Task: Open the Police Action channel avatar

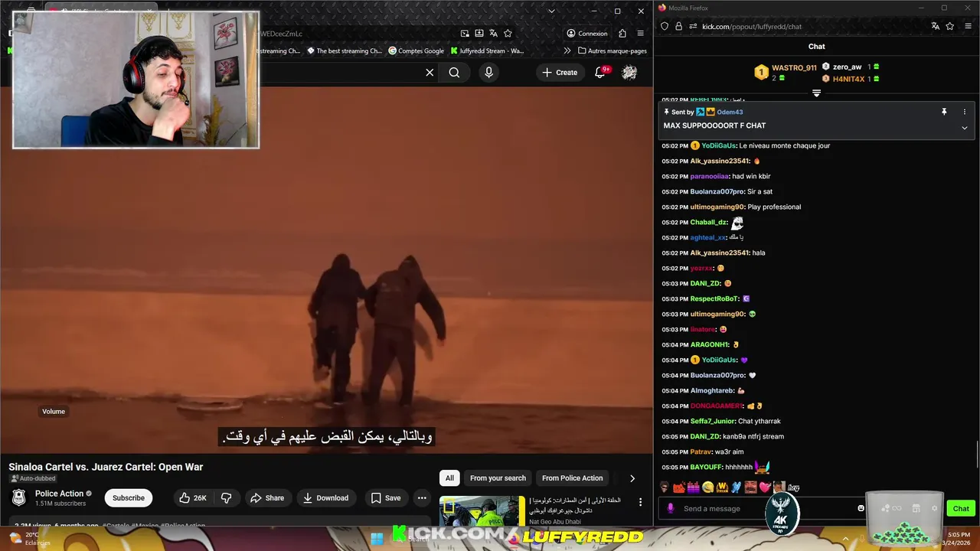Action: click(x=19, y=498)
